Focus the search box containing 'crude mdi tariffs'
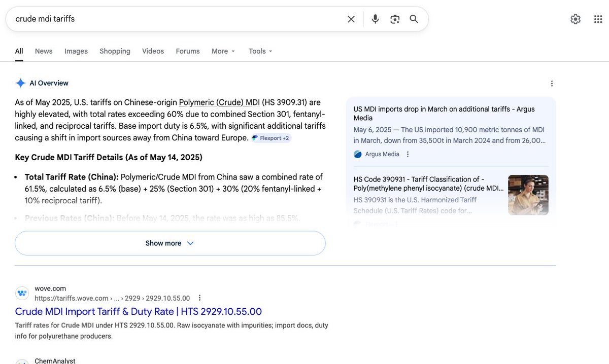This screenshot has width=609, height=364. point(178,19)
